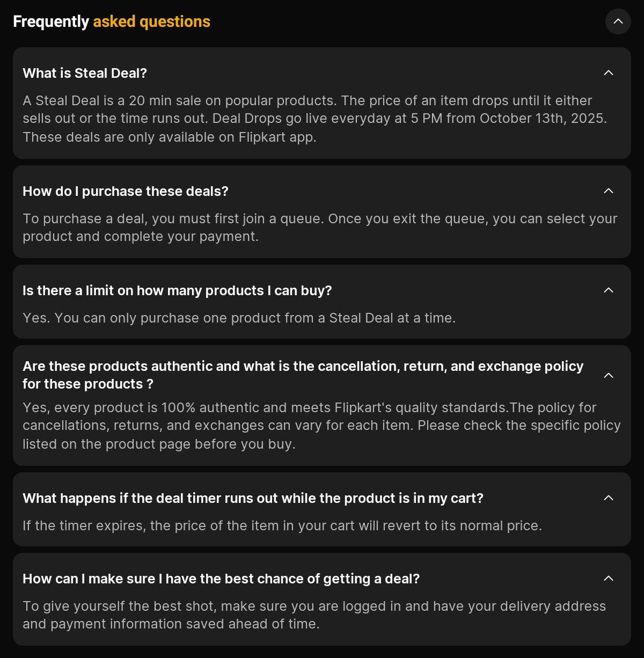
Task: Click the "How do I purchase these deals?" heading
Action: coord(125,191)
